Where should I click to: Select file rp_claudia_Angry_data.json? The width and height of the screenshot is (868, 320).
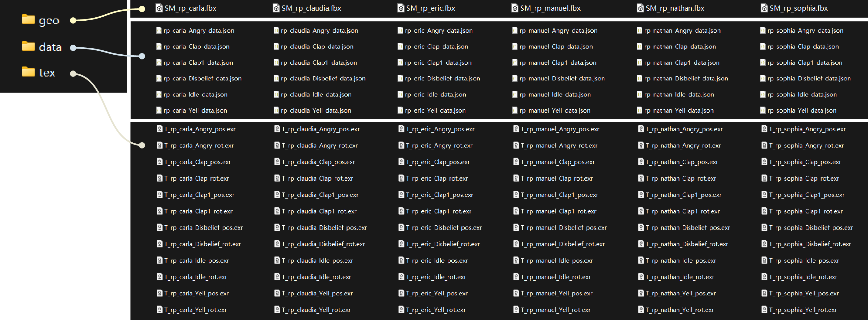[320, 31]
